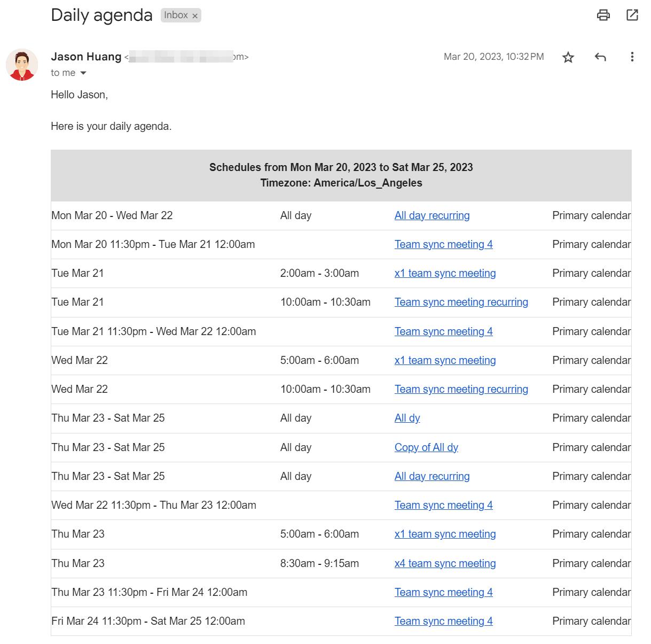Click the Reply arrow icon
Viewport: 651px width, 644px height.
click(x=600, y=57)
